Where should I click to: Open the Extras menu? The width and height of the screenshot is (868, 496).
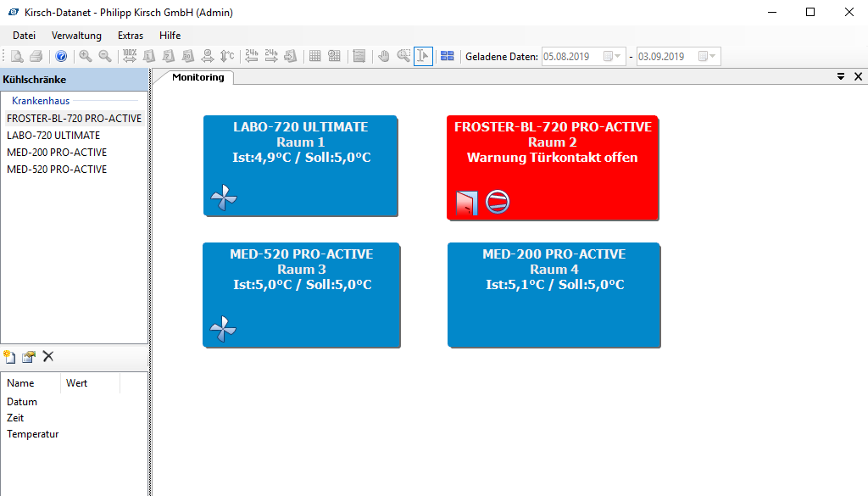click(131, 36)
